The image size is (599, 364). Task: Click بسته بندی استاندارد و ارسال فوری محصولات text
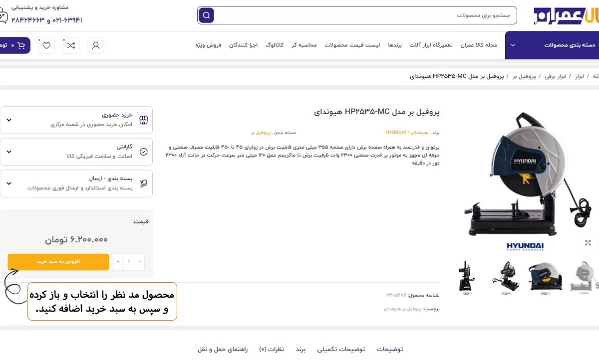80,188
